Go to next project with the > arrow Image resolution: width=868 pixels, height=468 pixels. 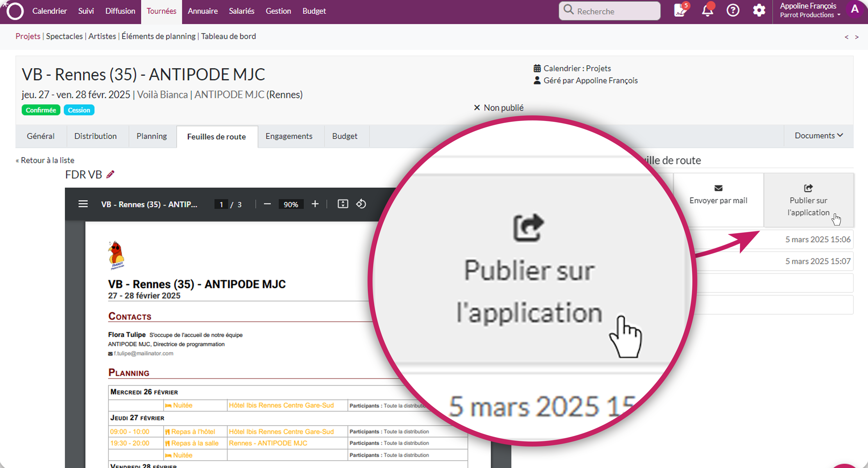coord(857,37)
